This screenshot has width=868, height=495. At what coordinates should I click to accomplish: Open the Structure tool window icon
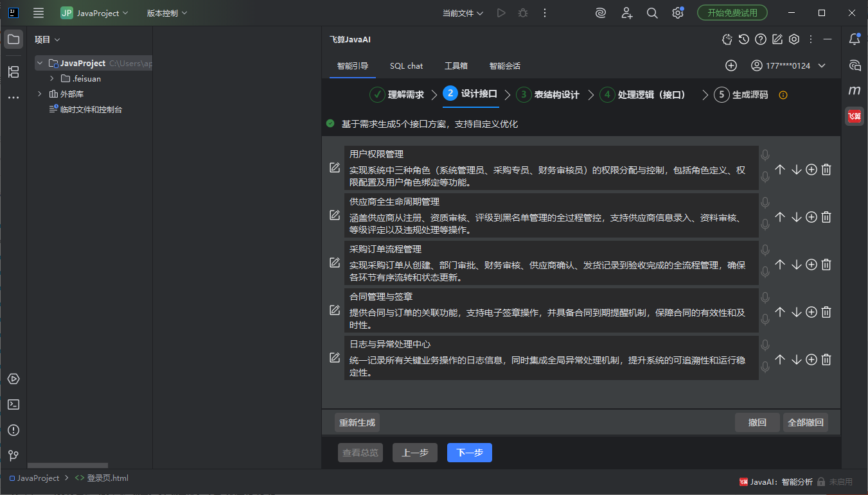13,72
